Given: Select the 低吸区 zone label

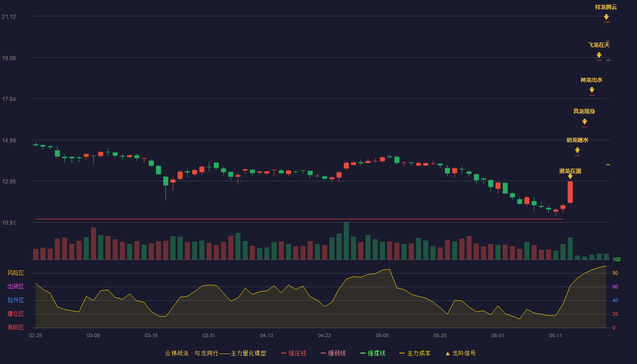Looking at the screenshot, I should pyautogui.click(x=15, y=328).
